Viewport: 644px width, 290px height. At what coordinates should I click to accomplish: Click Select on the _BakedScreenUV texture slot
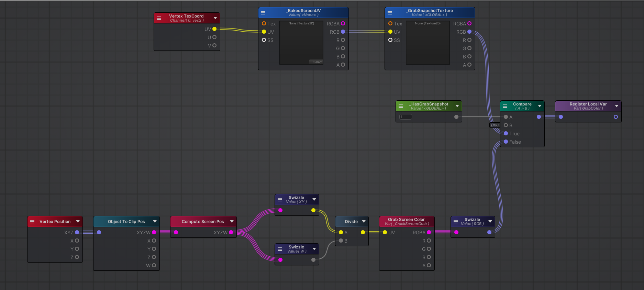coord(316,62)
